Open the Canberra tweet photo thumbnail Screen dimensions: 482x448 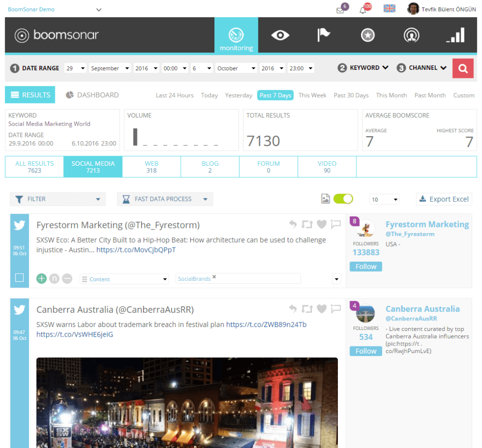187,402
